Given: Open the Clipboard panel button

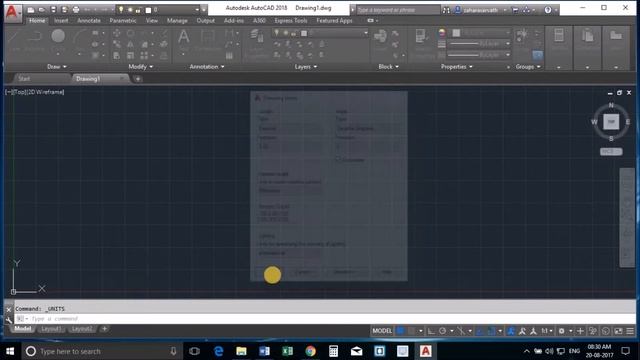Looking at the screenshot, I should [x=588, y=48].
